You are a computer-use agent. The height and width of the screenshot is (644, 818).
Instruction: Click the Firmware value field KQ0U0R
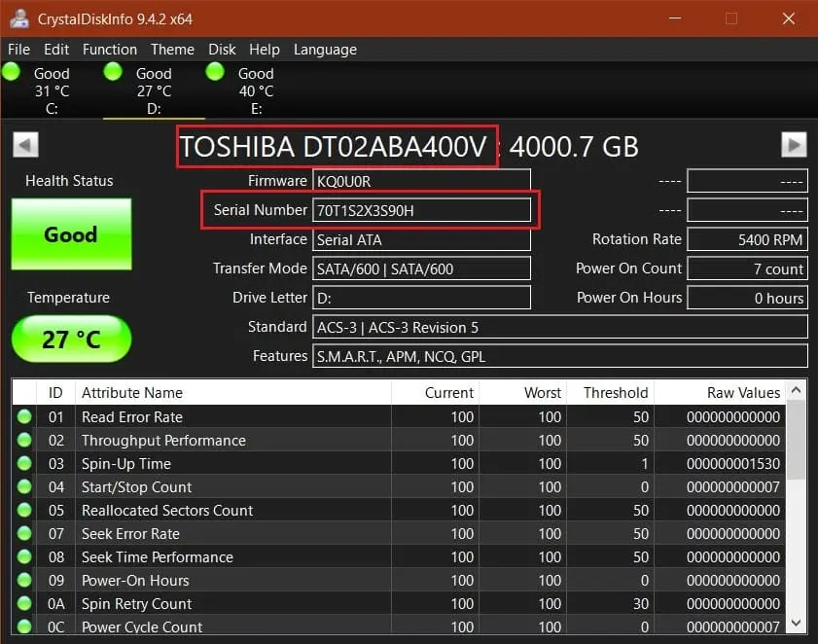coord(421,181)
